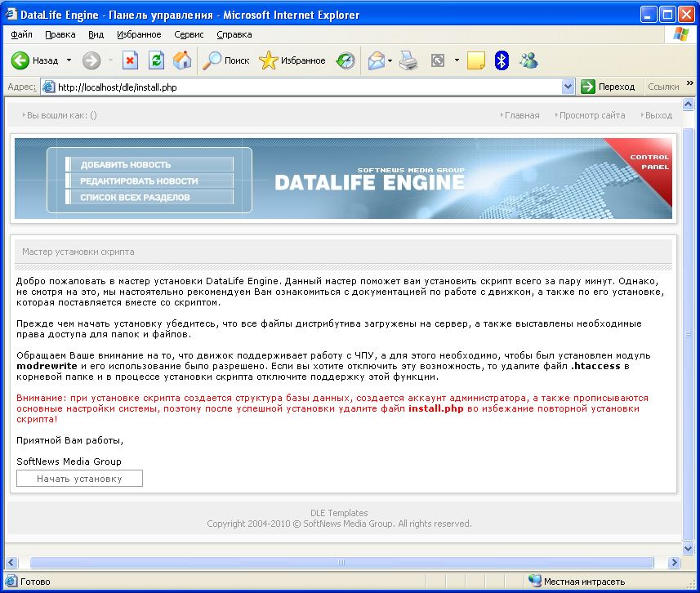Viewport: 700px width, 593px height.
Task: Expand the Back button history dropdown arrow
Action: (x=69, y=60)
